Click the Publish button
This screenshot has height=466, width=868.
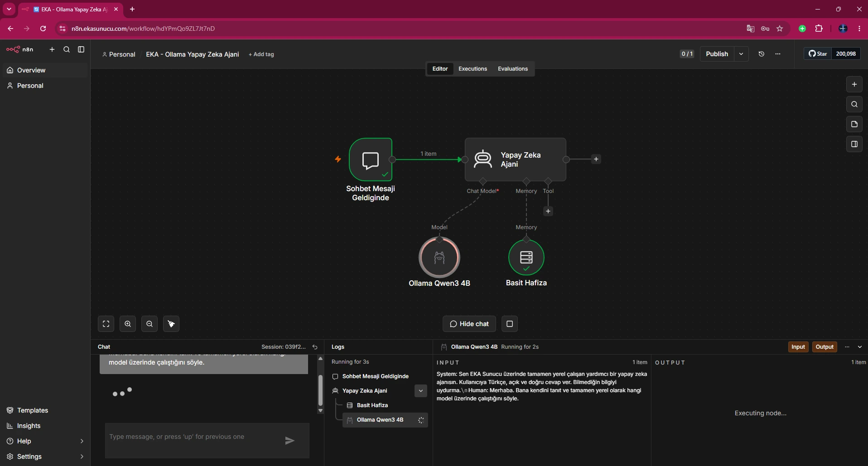717,54
